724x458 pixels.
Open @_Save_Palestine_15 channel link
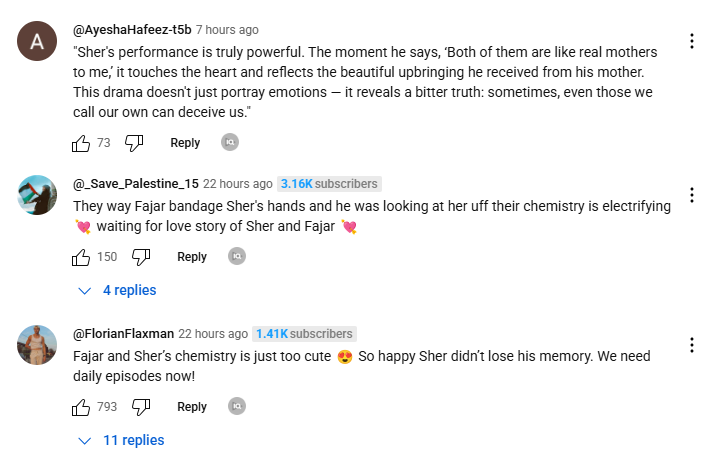[136, 184]
